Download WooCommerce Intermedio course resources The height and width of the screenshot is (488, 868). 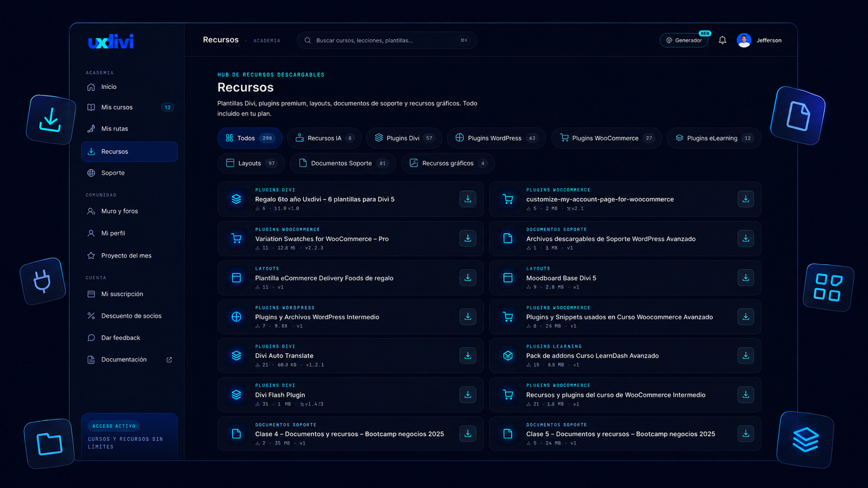click(x=746, y=395)
